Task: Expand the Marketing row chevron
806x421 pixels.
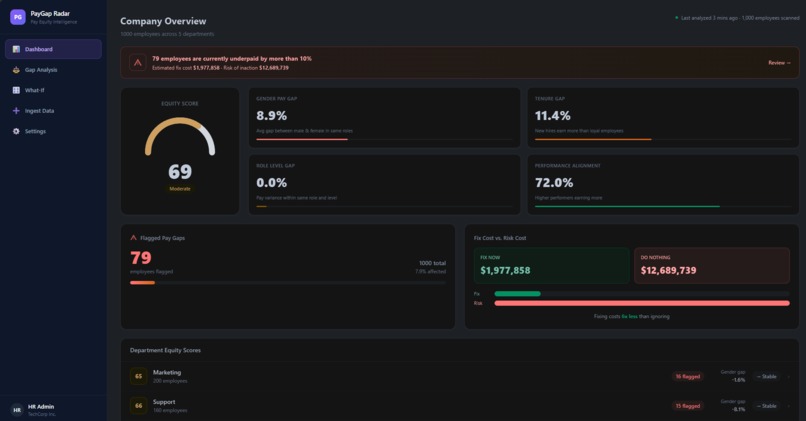Action: 789,377
